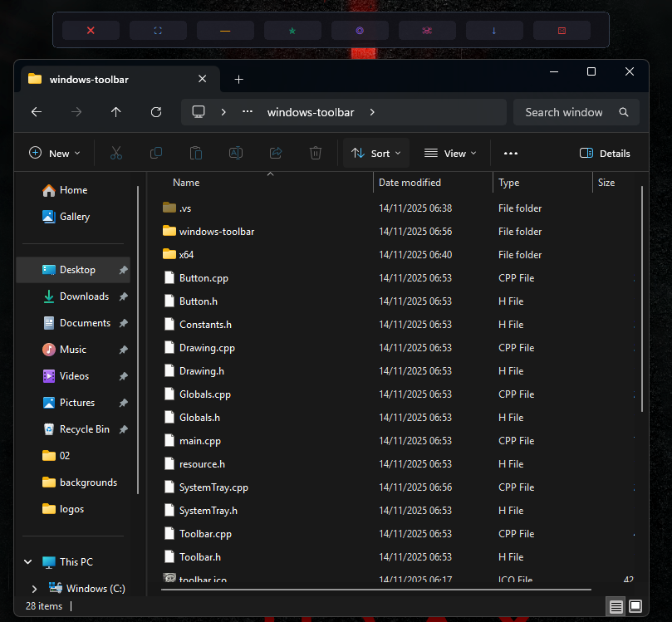Click the Share icon in Explorer toolbar
This screenshot has height=622, width=672.
pos(276,153)
